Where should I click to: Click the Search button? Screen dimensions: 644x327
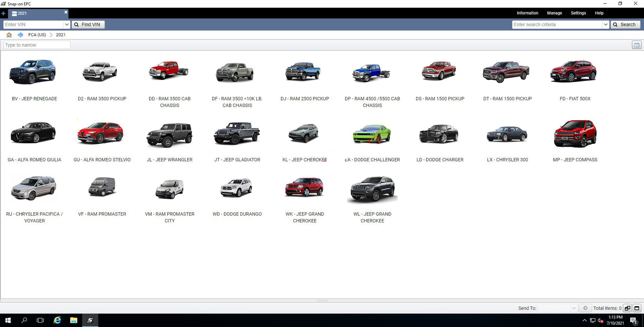point(625,25)
